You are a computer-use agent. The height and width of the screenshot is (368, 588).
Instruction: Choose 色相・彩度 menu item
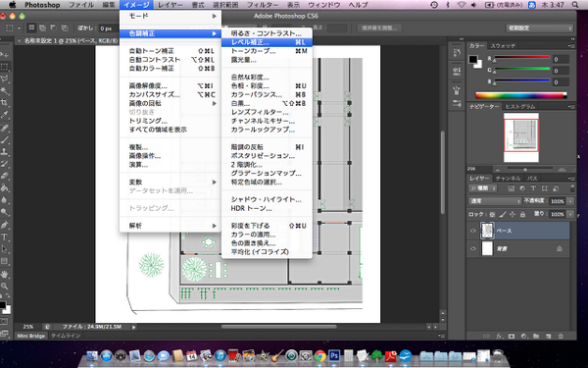(267, 86)
